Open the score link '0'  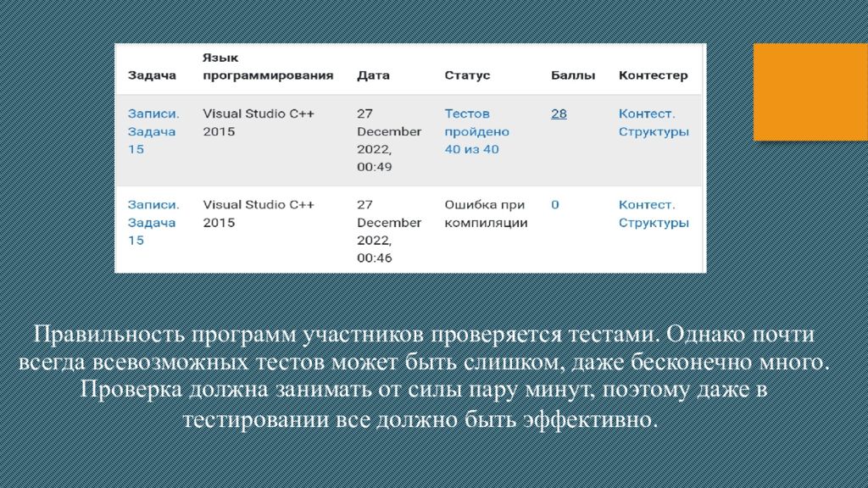tap(554, 205)
